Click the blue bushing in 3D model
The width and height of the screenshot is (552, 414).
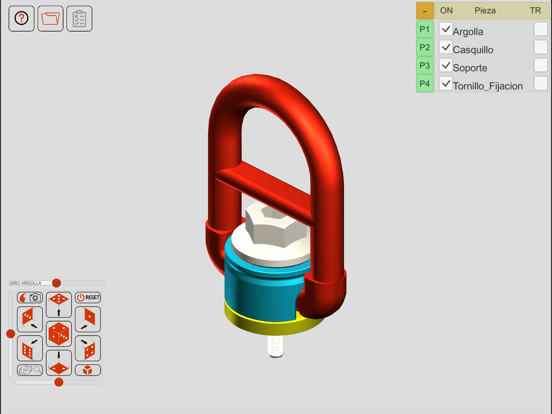pyautogui.click(x=261, y=296)
